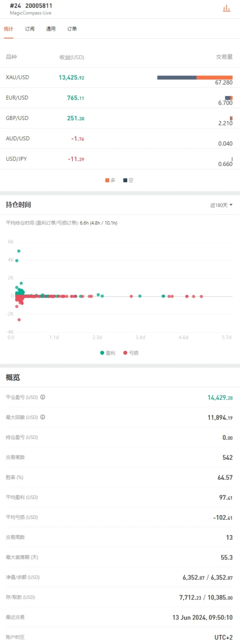Click the orange 多 legend square
The width and height of the screenshot is (240, 644).
pos(106,180)
